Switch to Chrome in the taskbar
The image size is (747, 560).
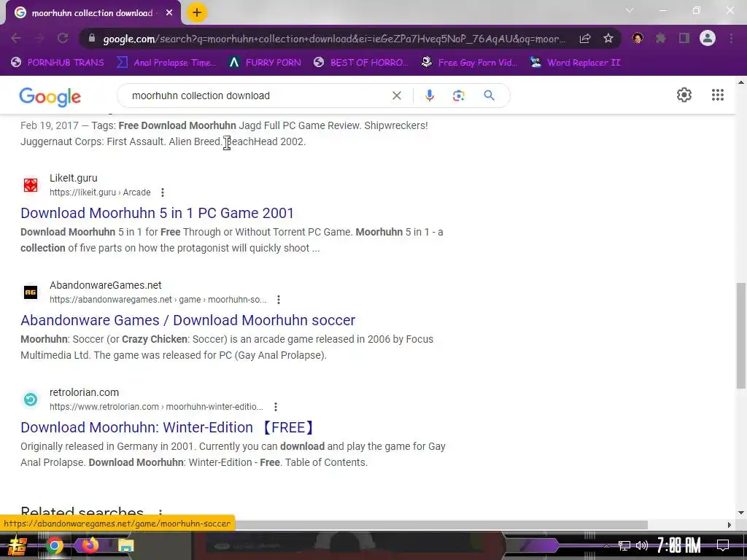pos(54,545)
